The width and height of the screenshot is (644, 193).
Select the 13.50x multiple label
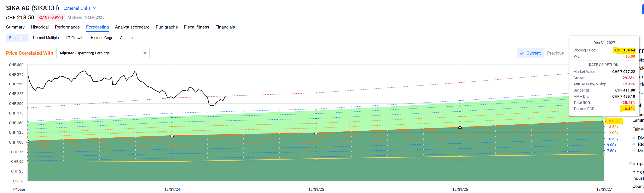click(613, 127)
